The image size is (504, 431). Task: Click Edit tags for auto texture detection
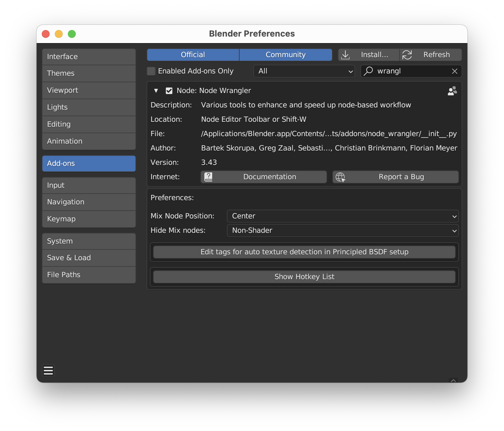(304, 252)
